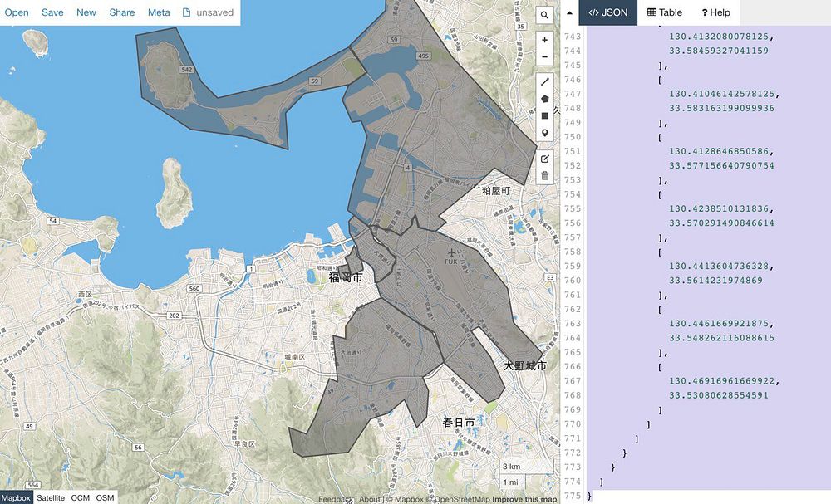Click the 33.570291490846614 coordinate value
Image resolution: width=831 pixels, height=504 pixels.
721,223
